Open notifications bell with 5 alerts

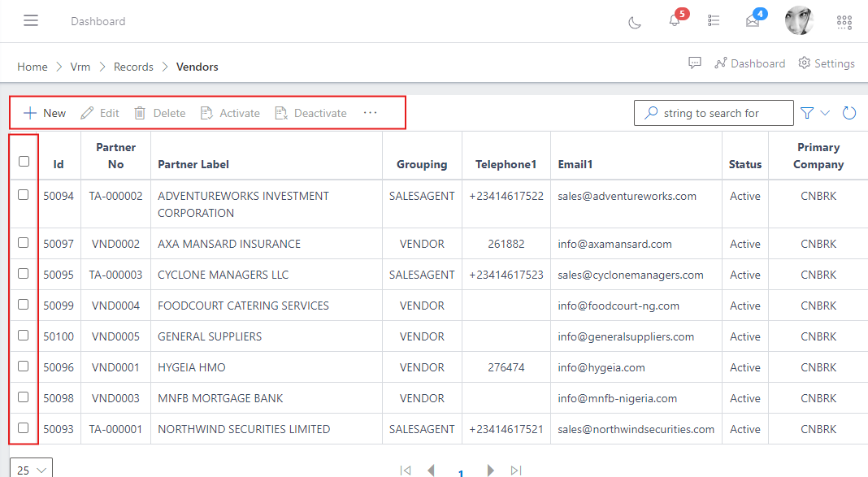[x=675, y=20]
